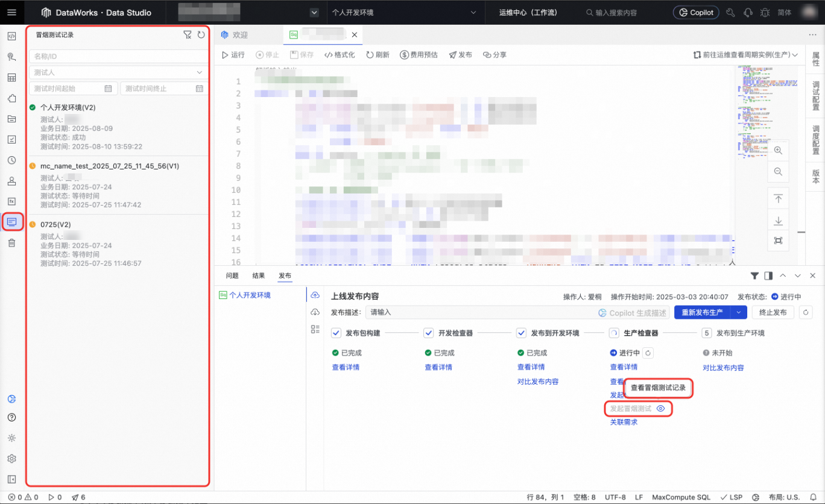825x504 pixels.
Task: Click the 名称/ID search field
Action: (118, 56)
